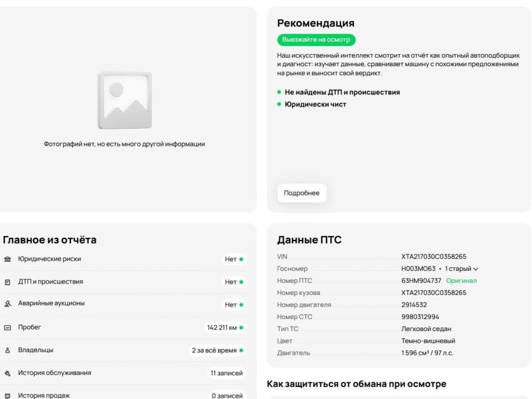The height and width of the screenshot is (399, 532).
Task: Click the 'Номер кузова' label
Action: (298, 293)
